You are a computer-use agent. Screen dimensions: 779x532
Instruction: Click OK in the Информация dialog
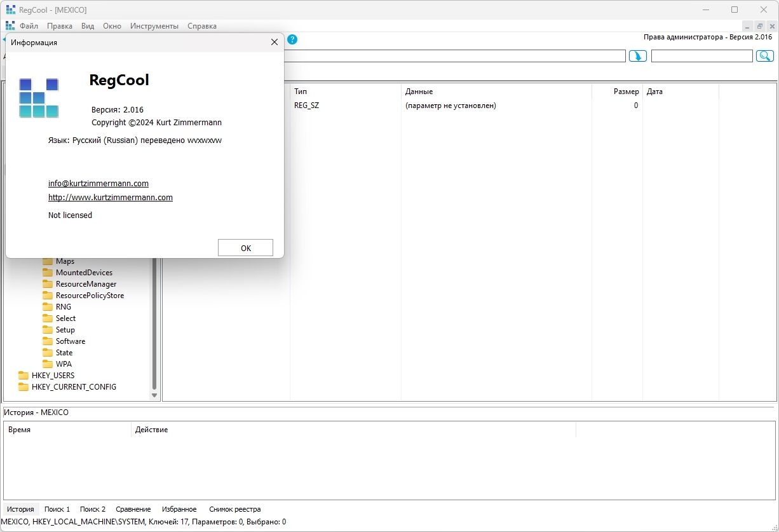point(245,248)
